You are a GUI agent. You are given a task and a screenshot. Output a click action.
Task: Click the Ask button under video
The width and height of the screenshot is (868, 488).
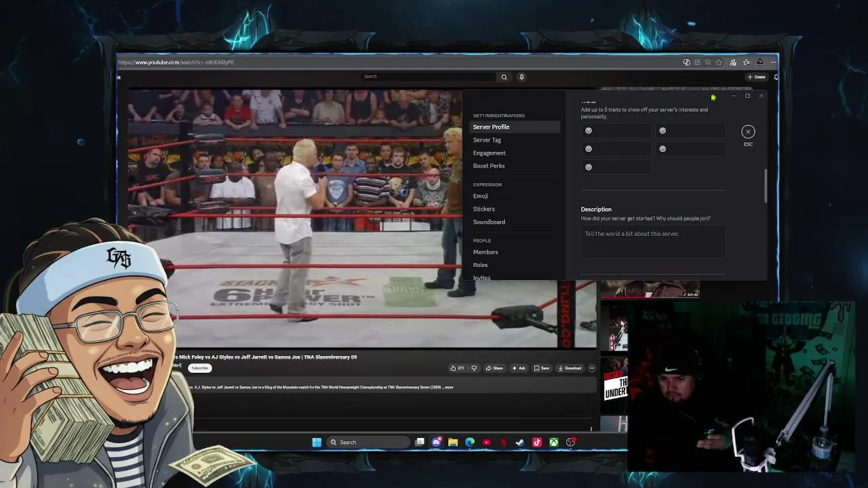(519, 368)
